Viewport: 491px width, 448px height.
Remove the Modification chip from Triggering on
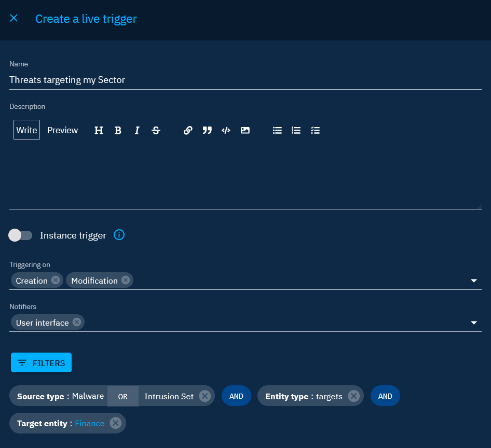[x=125, y=280]
